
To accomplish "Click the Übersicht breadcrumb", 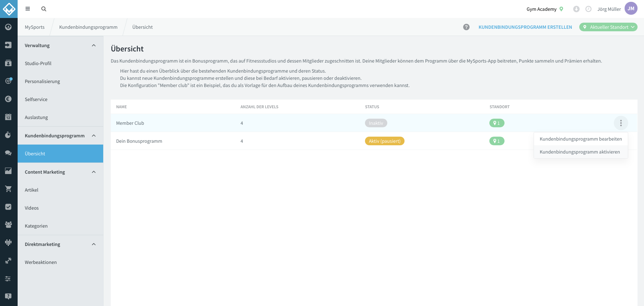I will [x=142, y=27].
